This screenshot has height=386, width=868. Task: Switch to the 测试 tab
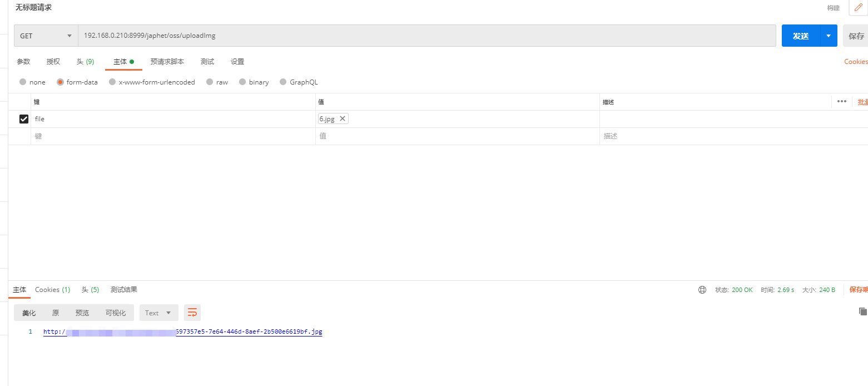tap(207, 62)
